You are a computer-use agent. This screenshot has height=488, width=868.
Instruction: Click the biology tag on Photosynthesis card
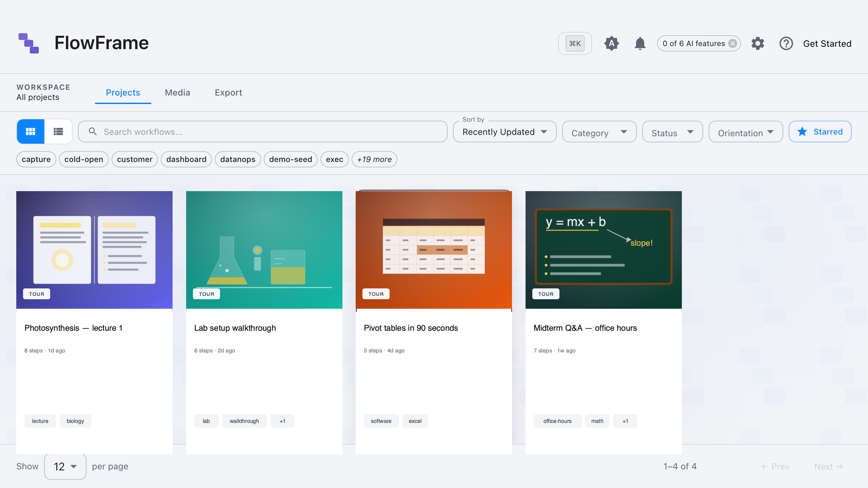75,421
